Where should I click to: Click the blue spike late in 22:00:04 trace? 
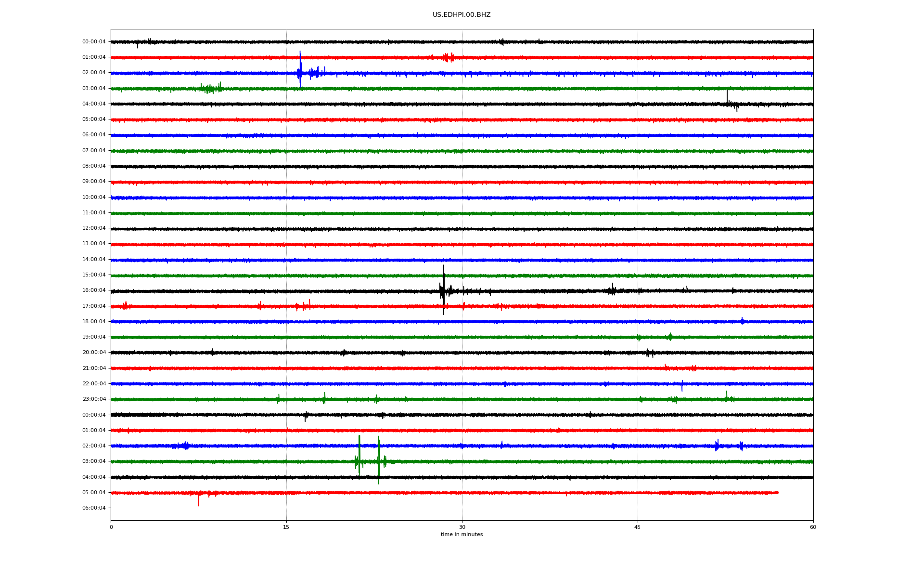point(682,385)
